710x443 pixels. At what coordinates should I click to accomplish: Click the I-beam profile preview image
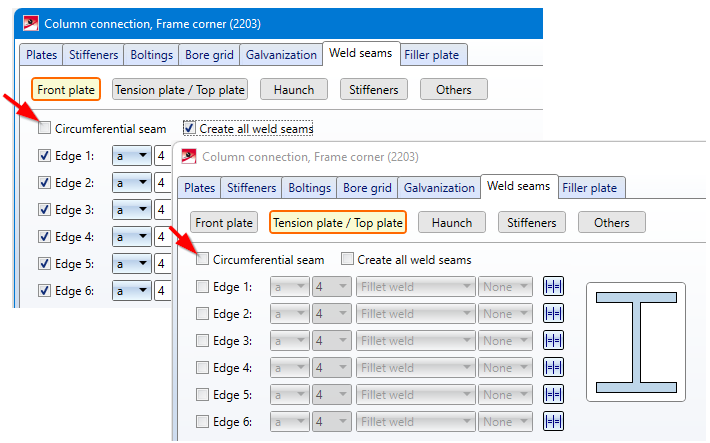(x=635, y=342)
